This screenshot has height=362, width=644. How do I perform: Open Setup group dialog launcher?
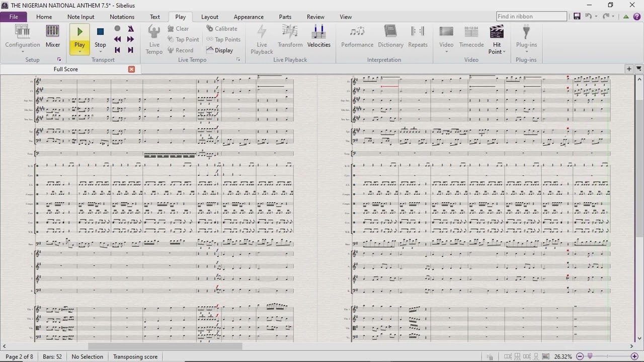click(x=59, y=60)
